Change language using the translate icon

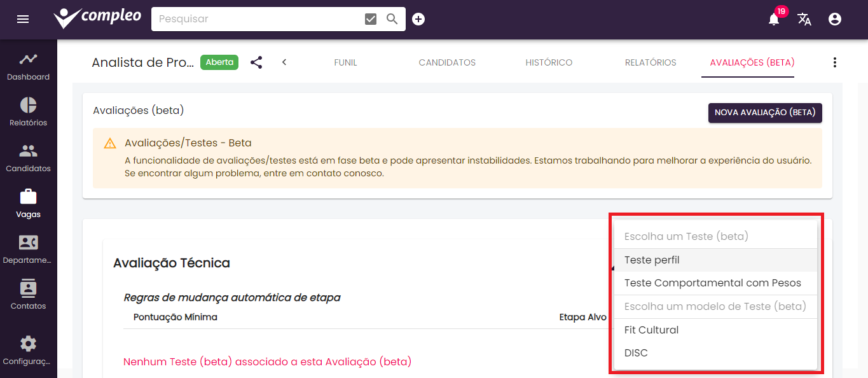pos(804,20)
